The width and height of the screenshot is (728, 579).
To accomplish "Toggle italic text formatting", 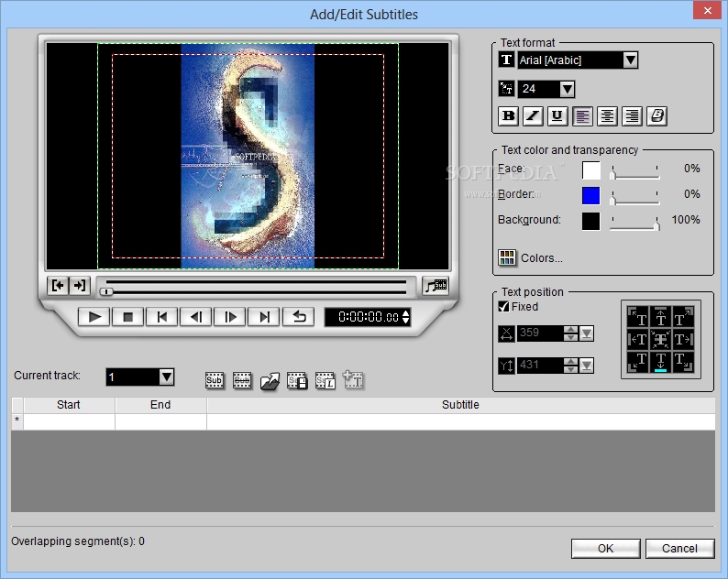I will [533, 116].
